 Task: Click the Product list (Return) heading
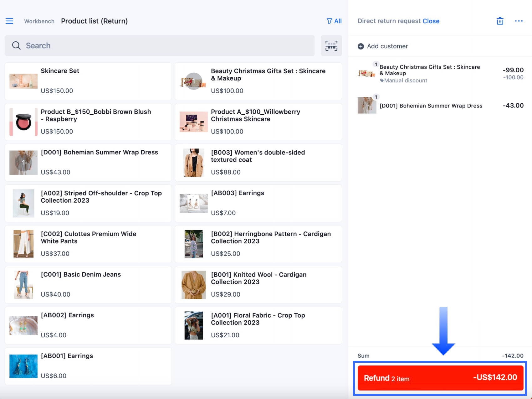pos(95,21)
